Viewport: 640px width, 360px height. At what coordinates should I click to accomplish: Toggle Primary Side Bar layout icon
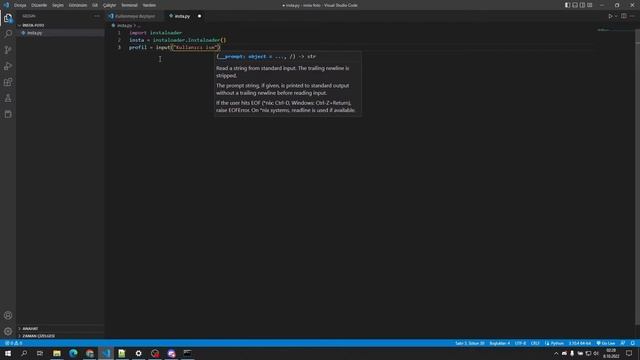pyautogui.click(x=567, y=5)
